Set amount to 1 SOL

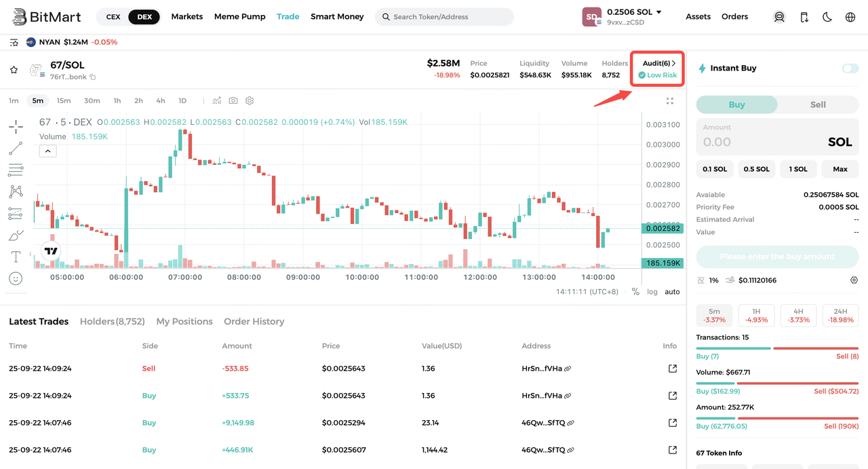tap(798, 169)
